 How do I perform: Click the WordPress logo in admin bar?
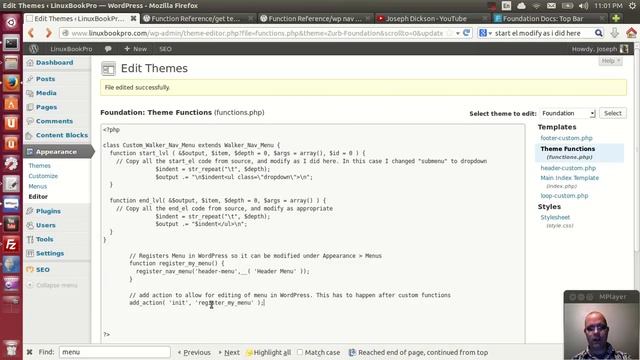click(x=33, y=49)
